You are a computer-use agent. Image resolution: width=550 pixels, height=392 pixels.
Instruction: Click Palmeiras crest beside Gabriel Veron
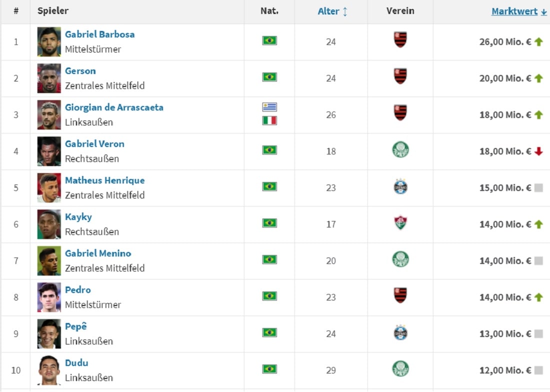click(400, 149)
